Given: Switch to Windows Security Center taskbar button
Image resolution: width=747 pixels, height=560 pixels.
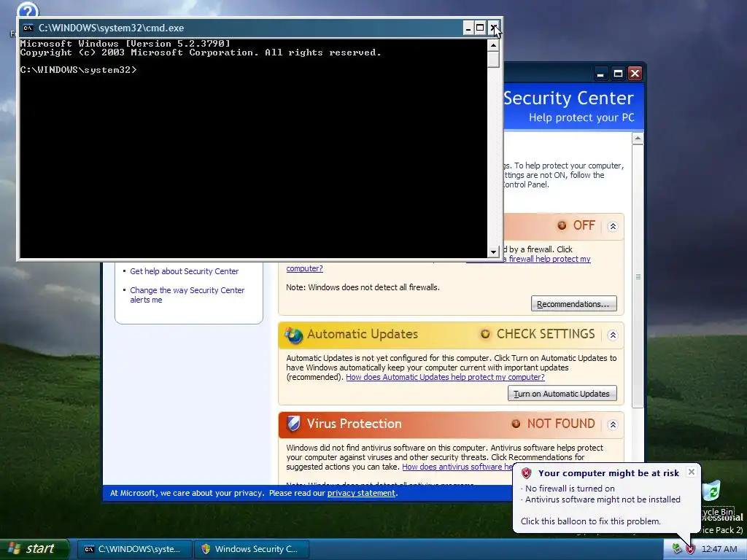Looking at the screenshot, I should pyautogui.click(x=252, y=549).
